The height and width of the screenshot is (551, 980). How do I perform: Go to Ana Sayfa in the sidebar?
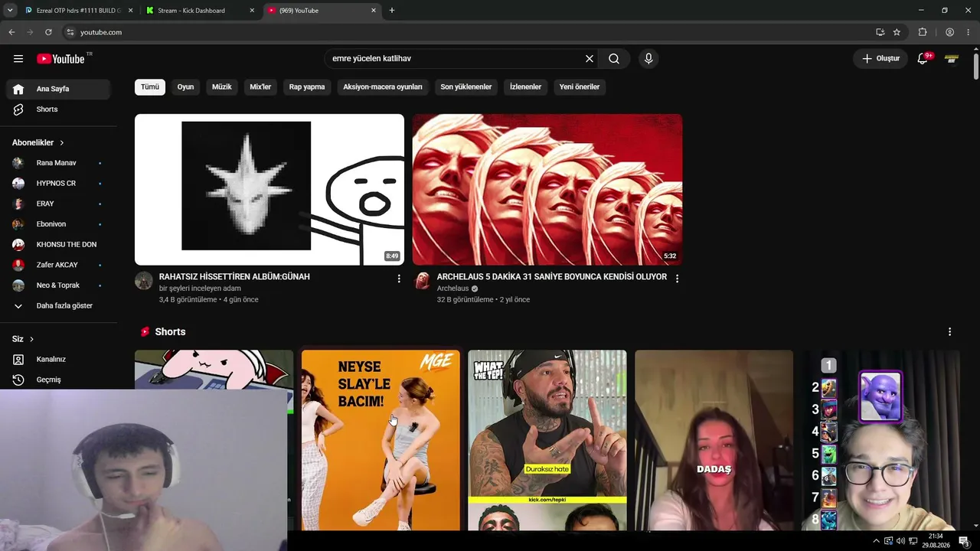coord(58,89)
